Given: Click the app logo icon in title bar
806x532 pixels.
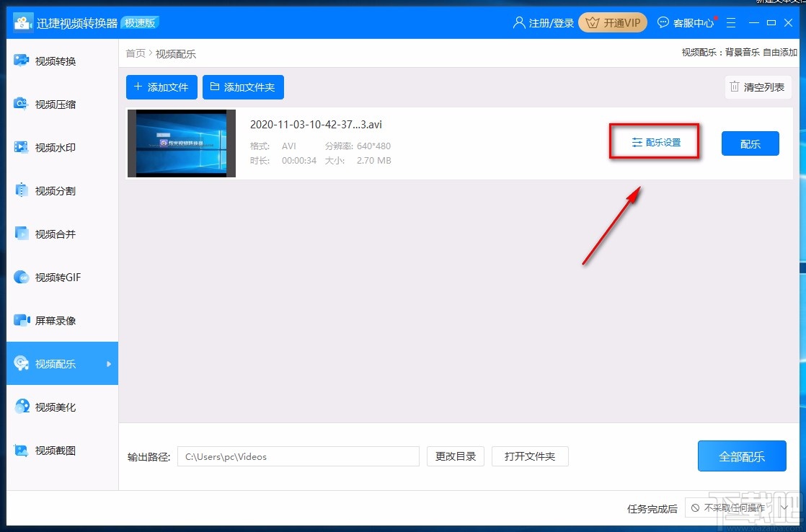Looking at the screenshot, I should tap(22, 22).
